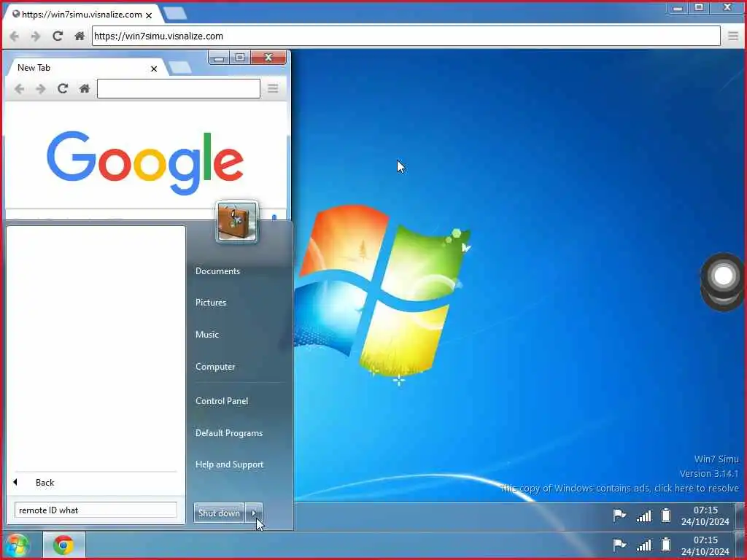
Task: Click the network signal icon in bottom taskbar
Action: coord(643,545)
